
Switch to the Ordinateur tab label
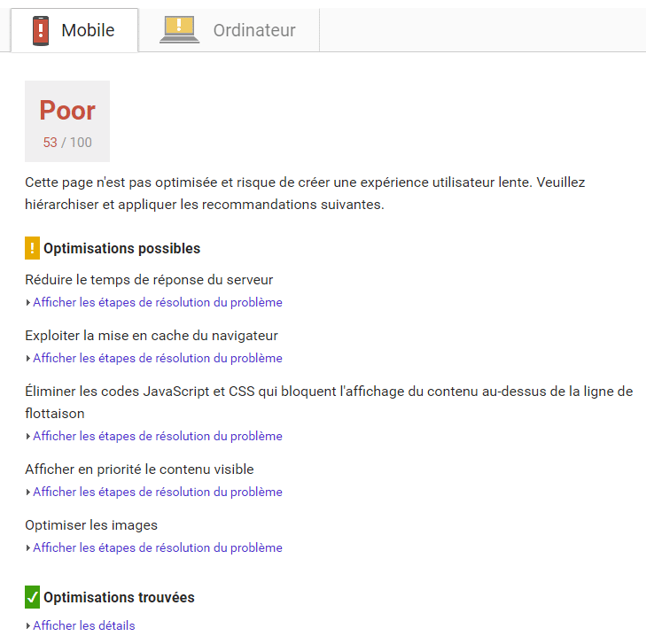(x=254, y=30)
